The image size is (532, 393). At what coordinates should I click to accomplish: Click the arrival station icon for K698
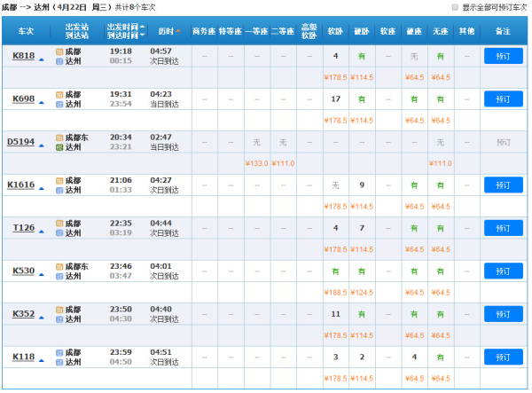[x=59, y=103]
